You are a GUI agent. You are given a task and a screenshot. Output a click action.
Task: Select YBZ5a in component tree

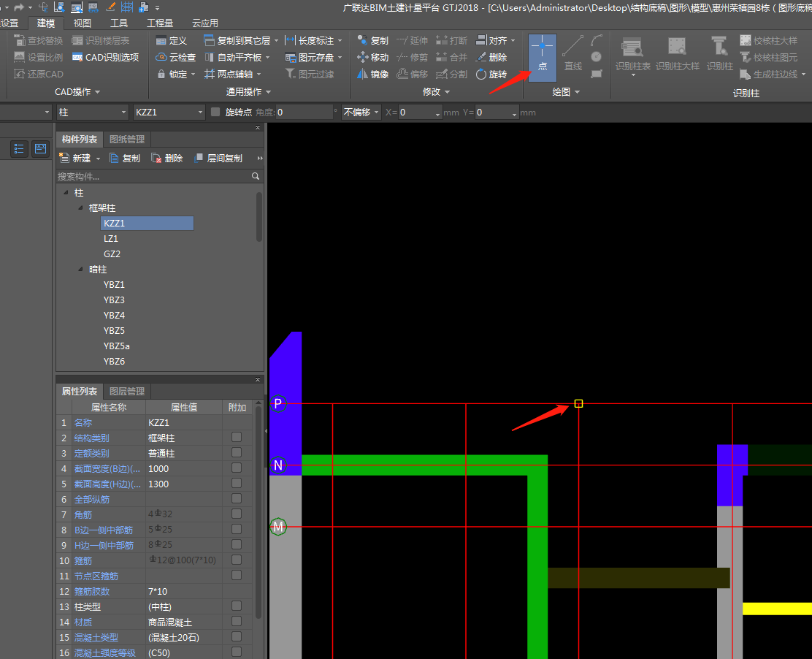tap(117, 346)
